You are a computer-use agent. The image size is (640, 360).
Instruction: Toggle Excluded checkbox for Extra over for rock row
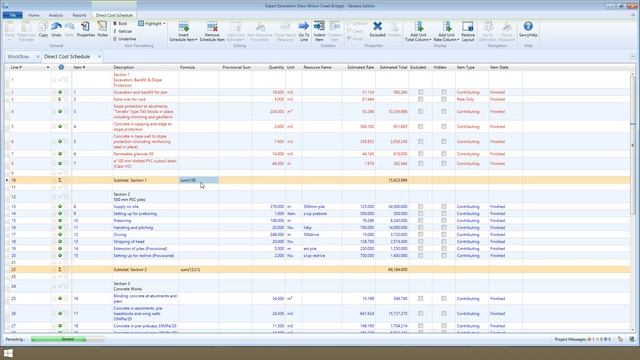click(420, 99)
